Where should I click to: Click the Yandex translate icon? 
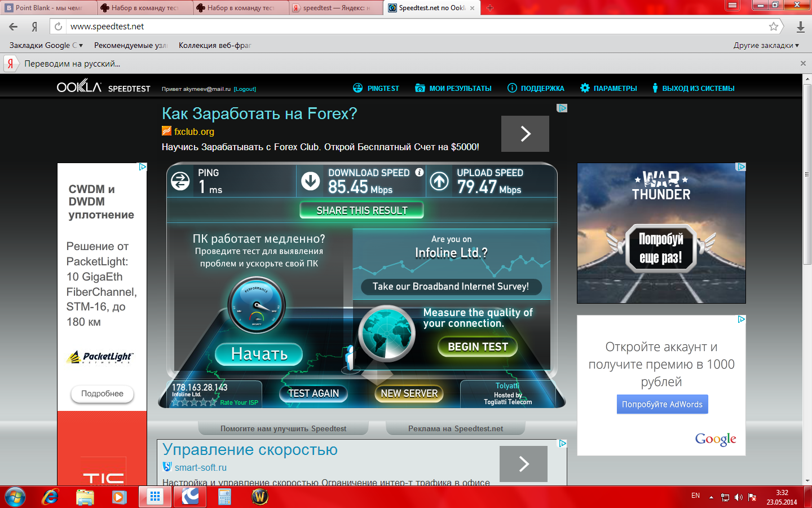click(x=10, y=64)
